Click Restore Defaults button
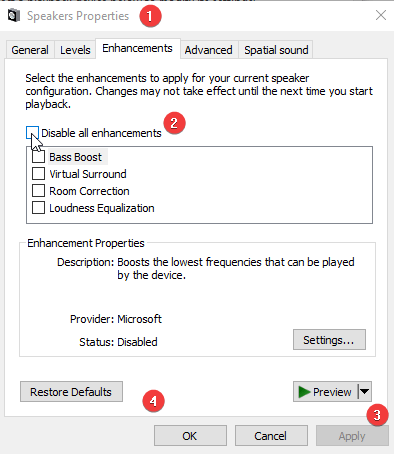This screenshot has width=394, height=454. pos(71,392)
